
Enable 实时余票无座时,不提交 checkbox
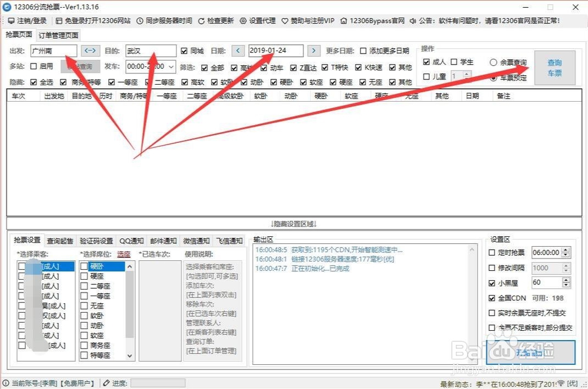tap(492, 313)
